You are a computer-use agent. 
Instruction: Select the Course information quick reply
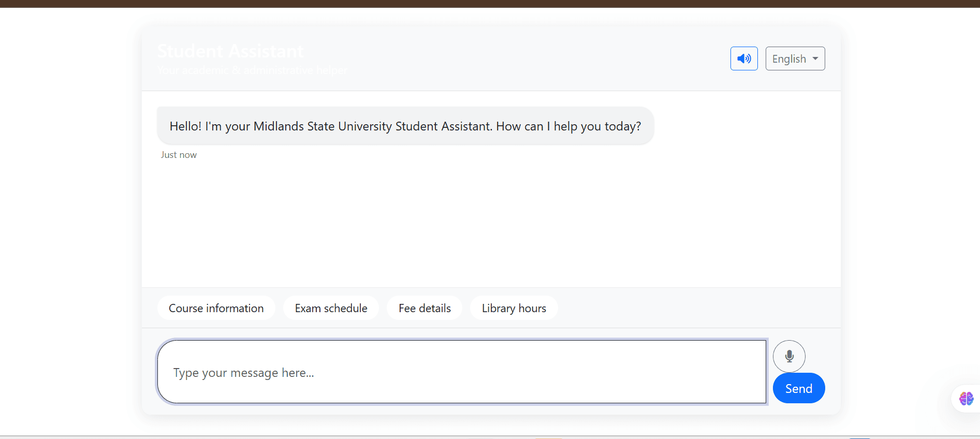(x=216, y=308)
